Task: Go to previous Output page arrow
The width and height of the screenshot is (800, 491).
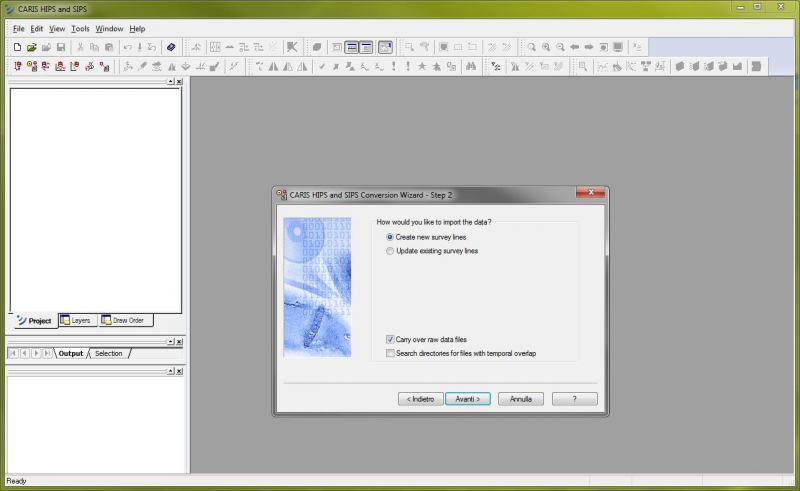Action: tap(24, 353)
